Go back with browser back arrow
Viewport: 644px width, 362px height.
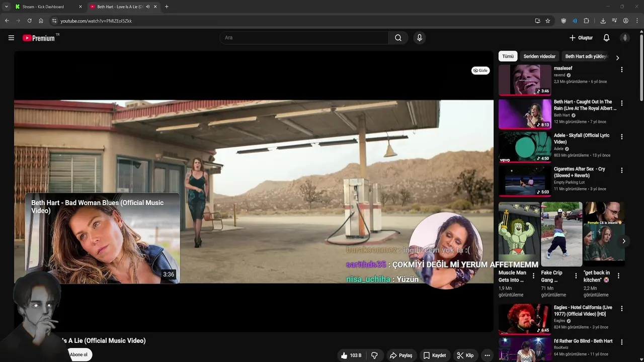7,21
